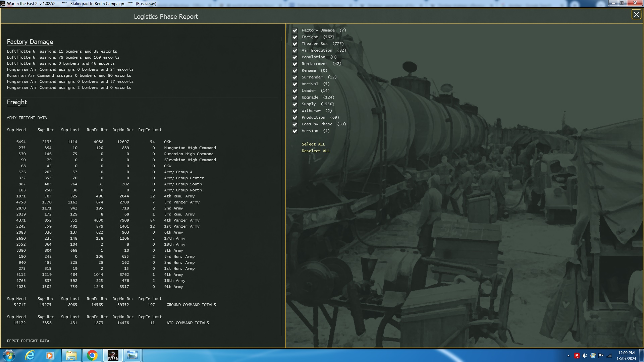Select the WITE 2 game icon on the taskbar
This screenshot has width=644, height=362.
113,355
